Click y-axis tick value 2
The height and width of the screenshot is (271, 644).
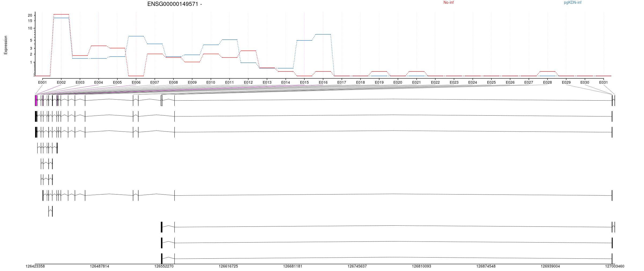click(31, 54)
